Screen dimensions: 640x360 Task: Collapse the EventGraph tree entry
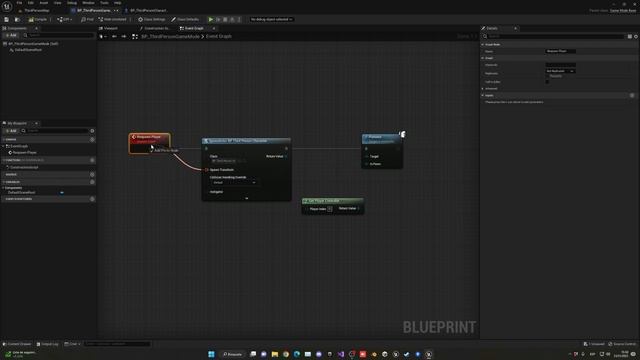tap(4, 146)
